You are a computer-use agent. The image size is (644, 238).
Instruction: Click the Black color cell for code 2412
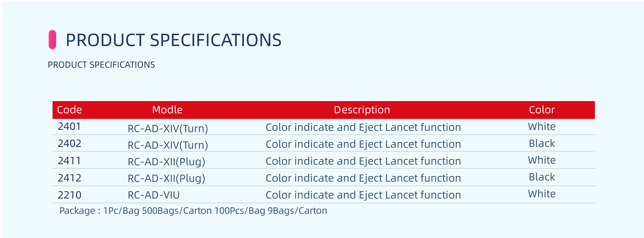point(541,177)
